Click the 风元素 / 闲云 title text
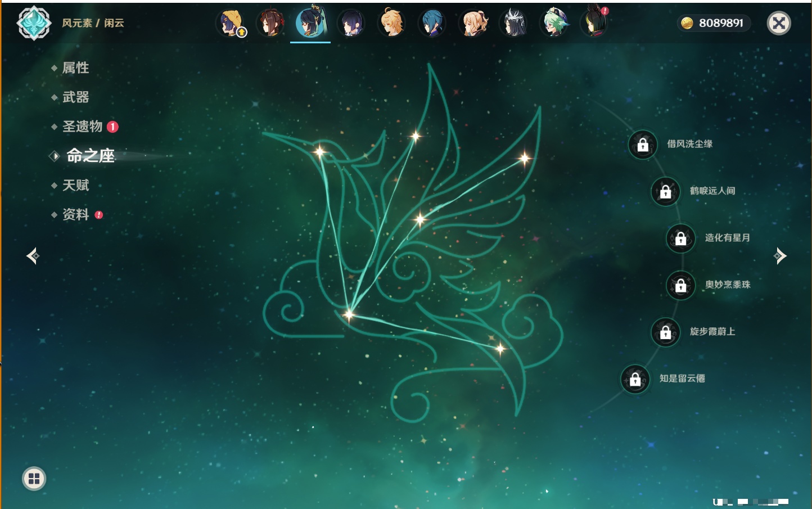812x509 pixels. click(93, 23)
